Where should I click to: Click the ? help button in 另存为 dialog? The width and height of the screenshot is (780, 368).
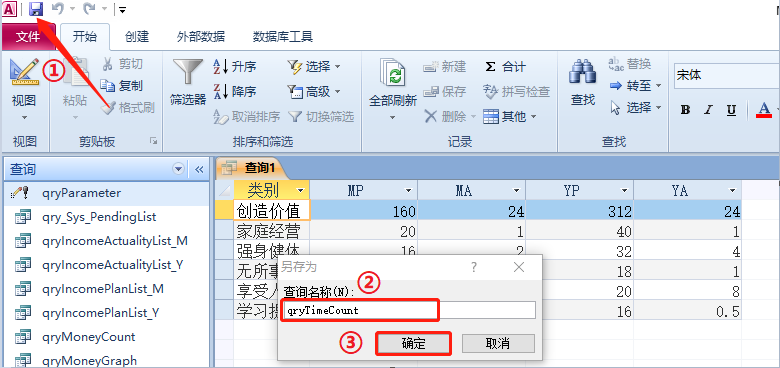pos(474,268)
